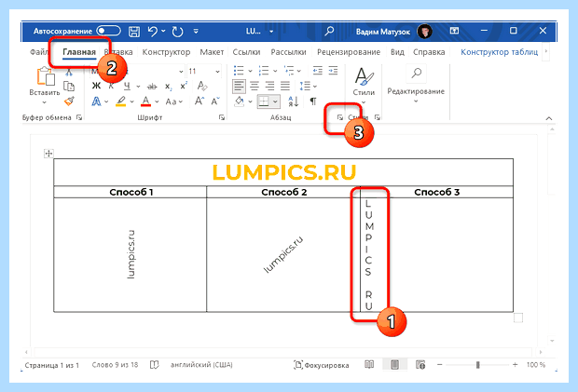Switch to Read Mode view icon
The width and height of the screenshot is (578, 392).
(369, 365)
